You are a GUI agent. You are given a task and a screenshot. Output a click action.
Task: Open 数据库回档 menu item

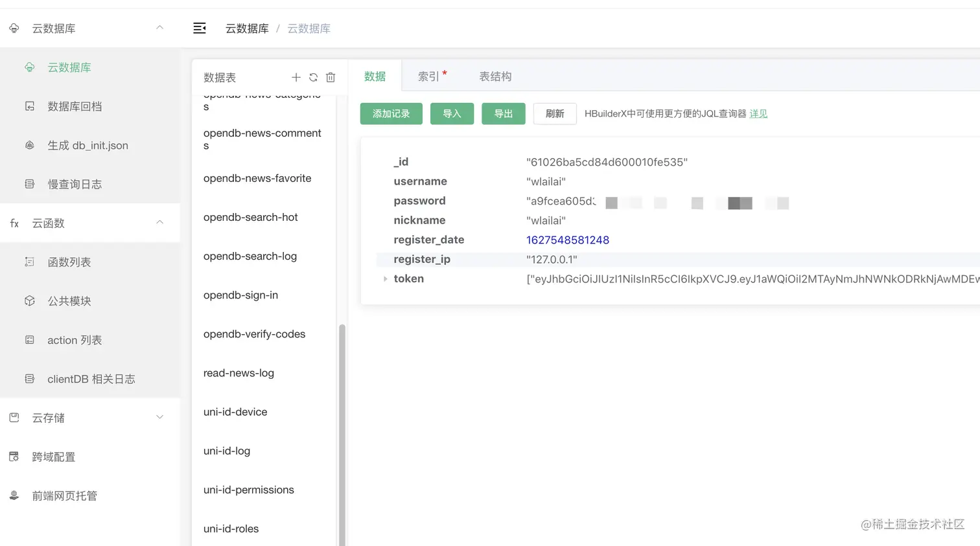point(90,106)
